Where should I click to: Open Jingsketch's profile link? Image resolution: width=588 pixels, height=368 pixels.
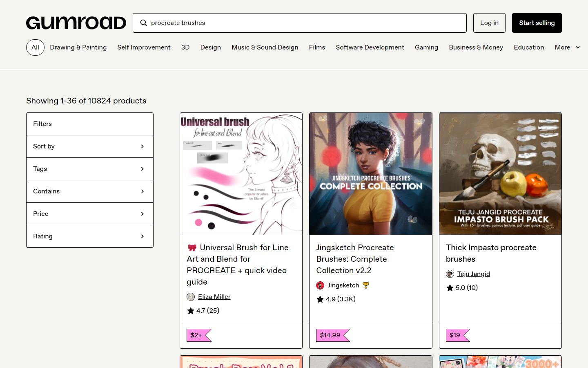343,285
